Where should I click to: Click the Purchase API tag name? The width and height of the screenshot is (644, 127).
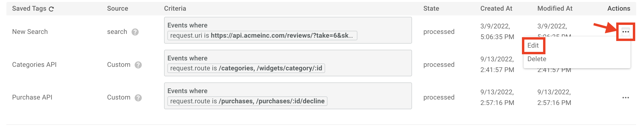click(32, 97)
